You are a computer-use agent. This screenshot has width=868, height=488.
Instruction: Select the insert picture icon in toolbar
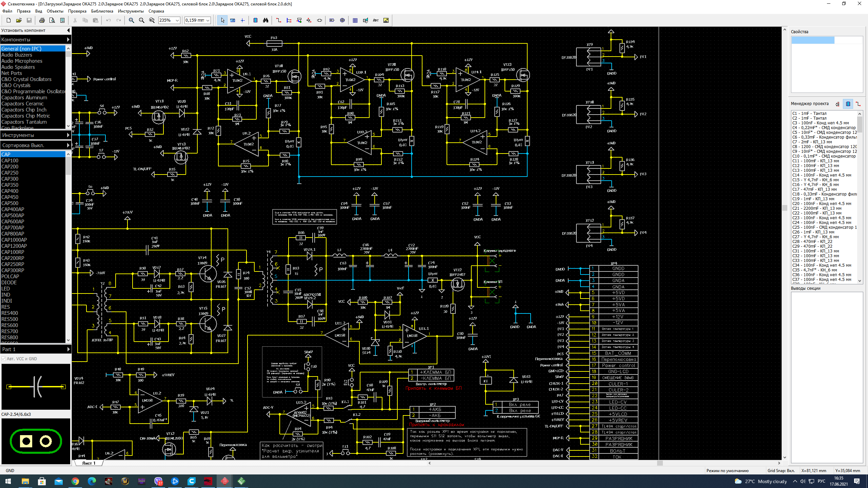[386, 20]
